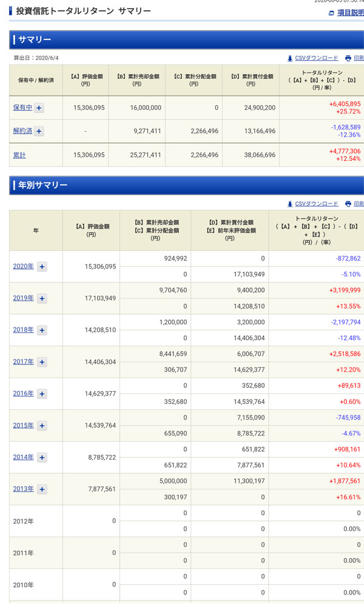Image resolution: width=364 pixels, height=603 pixels.
Task: Open the 項目説明 help link
Action: (349, 13)
